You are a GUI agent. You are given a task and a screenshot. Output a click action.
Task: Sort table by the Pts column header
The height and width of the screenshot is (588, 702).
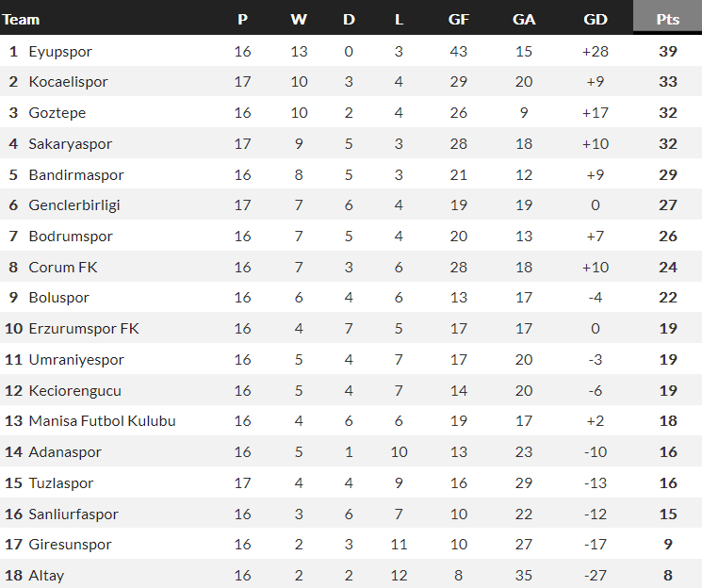tap(668, 19)
